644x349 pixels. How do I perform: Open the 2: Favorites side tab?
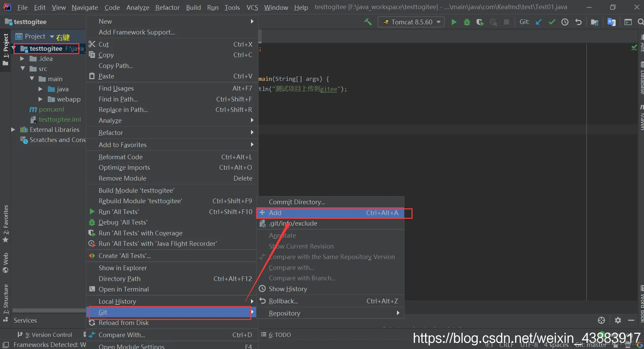pos(5,224)
